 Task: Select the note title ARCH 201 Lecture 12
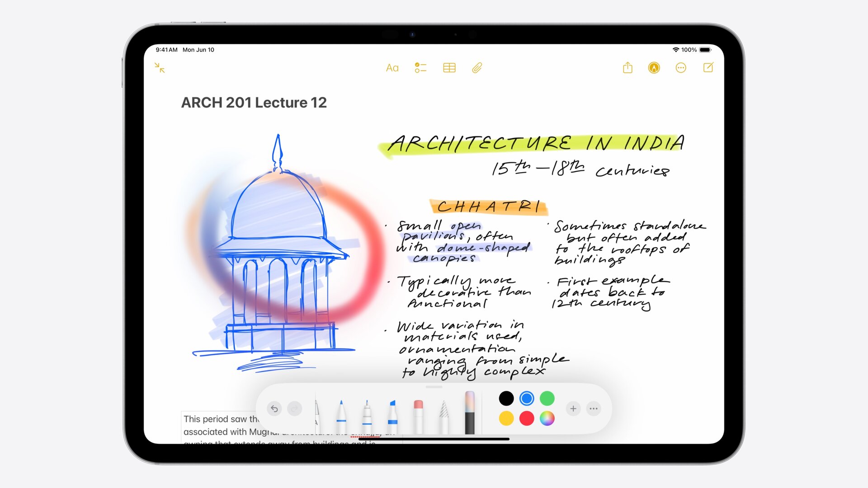(x=254, y=103)
